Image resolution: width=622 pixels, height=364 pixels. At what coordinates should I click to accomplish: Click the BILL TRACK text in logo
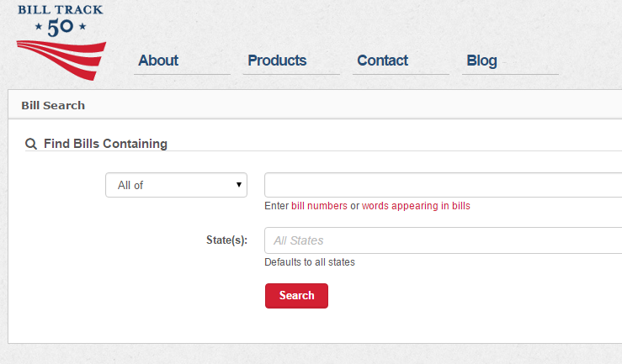click(x=61, y=10)
